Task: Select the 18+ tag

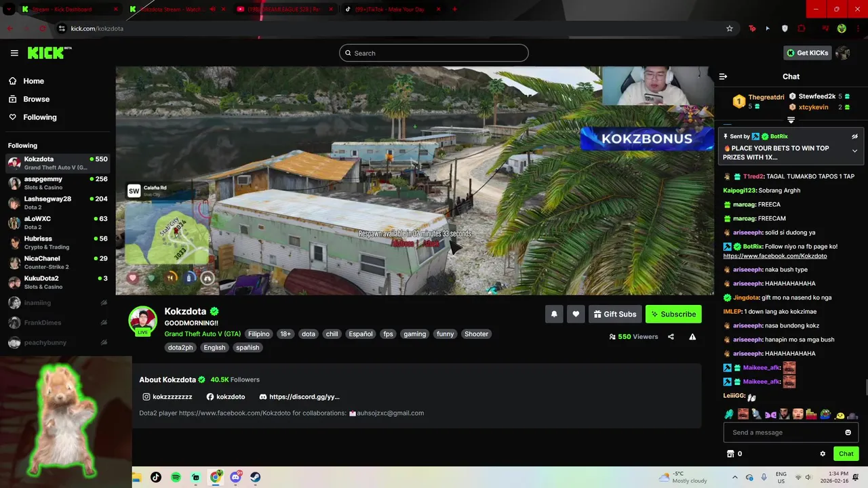Action: tap(285, 334)
